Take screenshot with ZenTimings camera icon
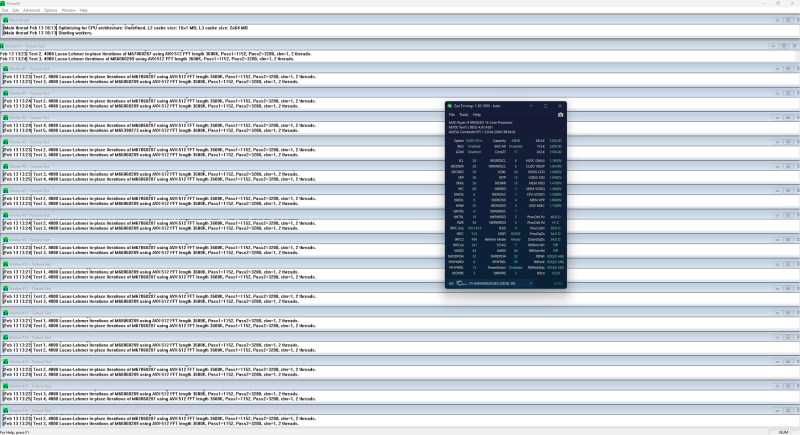This screenshot has width=800, height=435. pyautogui.click(x=560, y=115)
